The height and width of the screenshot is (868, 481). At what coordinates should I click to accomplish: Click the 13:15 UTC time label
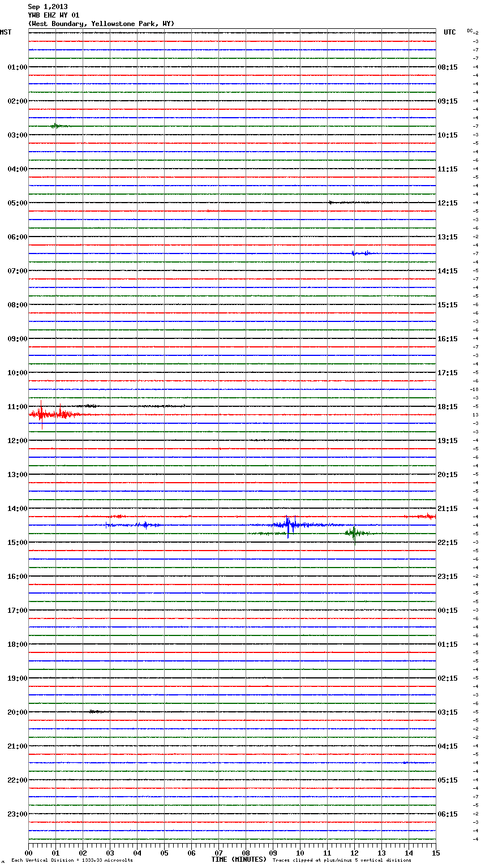click(448, 237)
